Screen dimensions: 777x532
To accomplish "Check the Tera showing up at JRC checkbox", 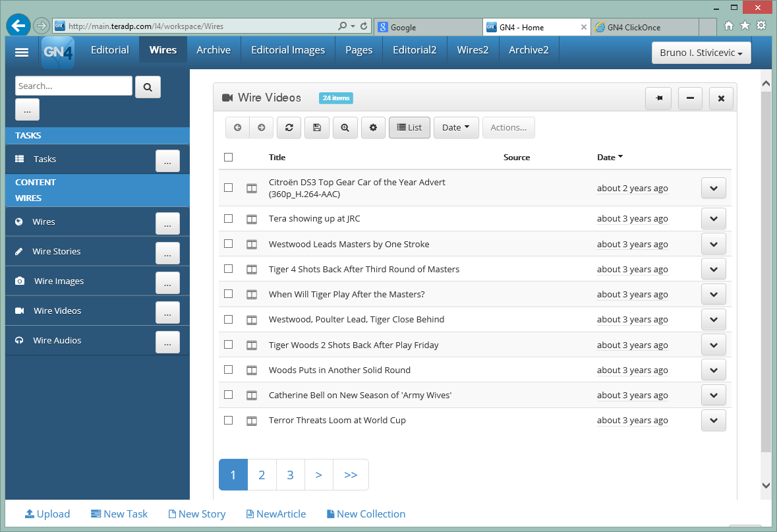I will pyautogui.click(x=229, y=219).
